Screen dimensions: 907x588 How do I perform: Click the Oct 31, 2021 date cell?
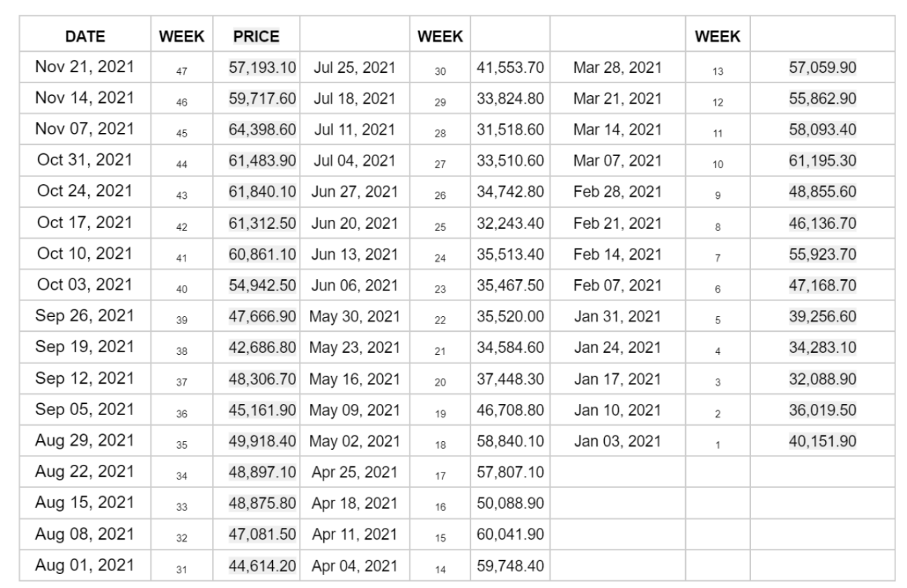pyautogui.click(x=85, y=161)
